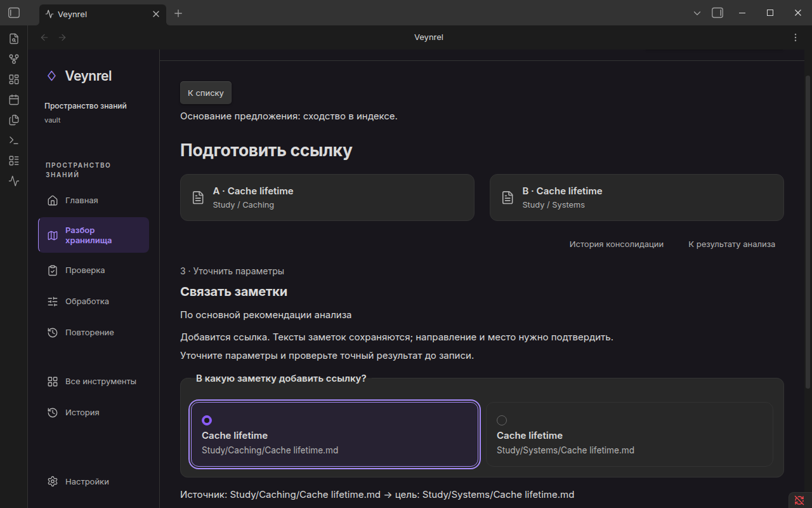
Task: Open note card A Cache lifetime
Action: (x=327, y=197)
